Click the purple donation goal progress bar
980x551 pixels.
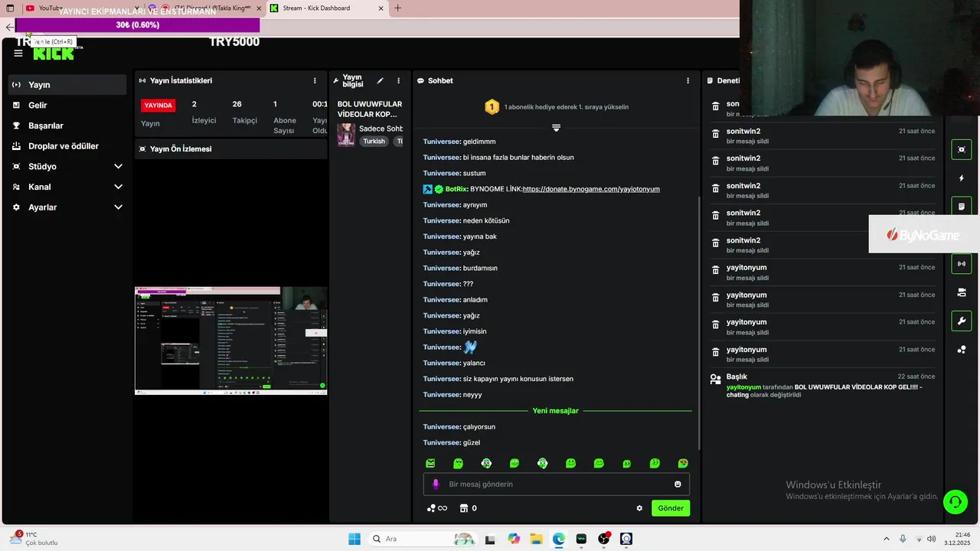[138, 25]
